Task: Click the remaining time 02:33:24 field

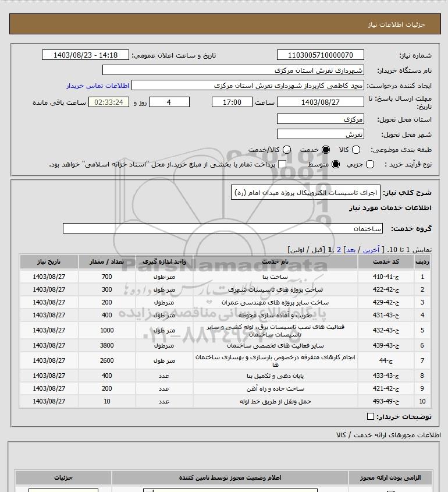Action: (x=108, y=102)
